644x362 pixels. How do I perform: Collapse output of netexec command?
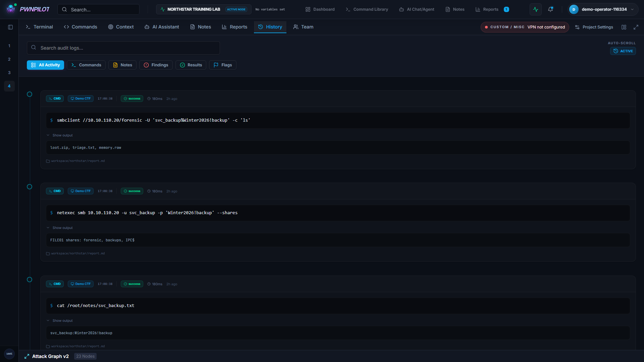(59, 228)
